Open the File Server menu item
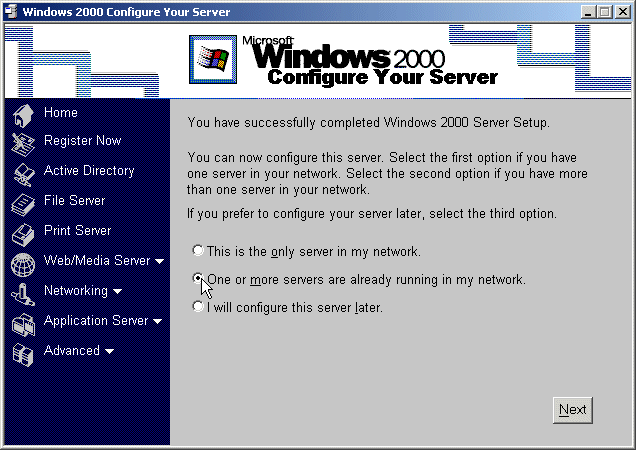 [x=74, y=201]
